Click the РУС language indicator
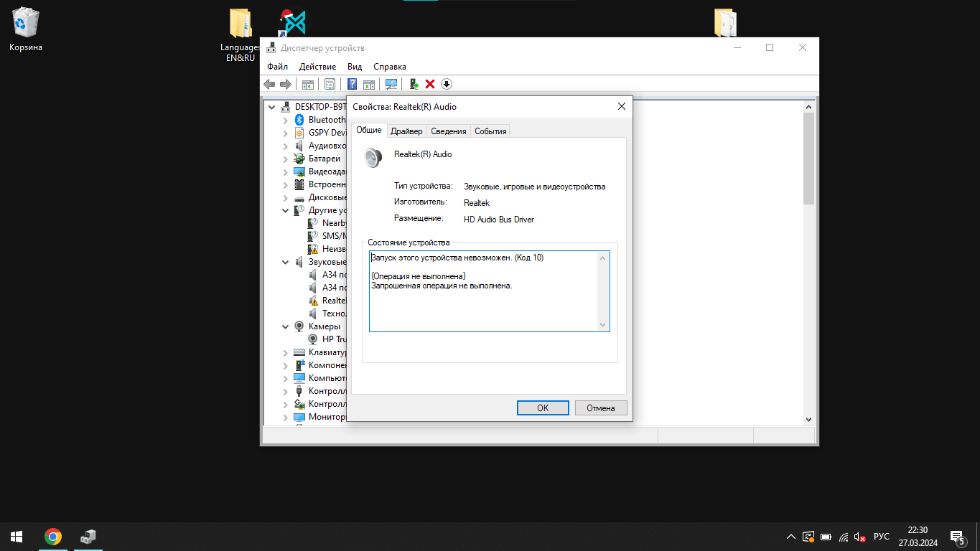The image size is (980, 551). click(882, 537)
